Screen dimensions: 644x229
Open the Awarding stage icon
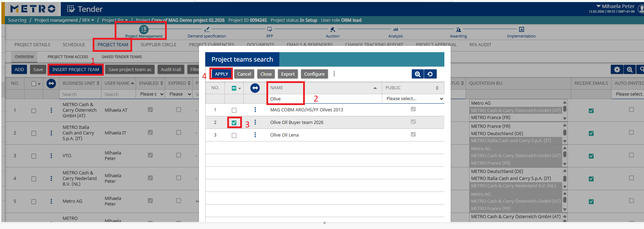click(x=458, y=29)
